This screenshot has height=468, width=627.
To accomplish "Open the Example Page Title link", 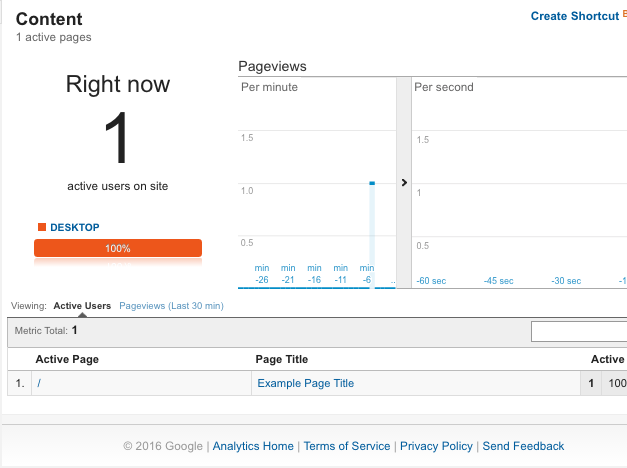I will pyautogui.click(x=305, y=383).
